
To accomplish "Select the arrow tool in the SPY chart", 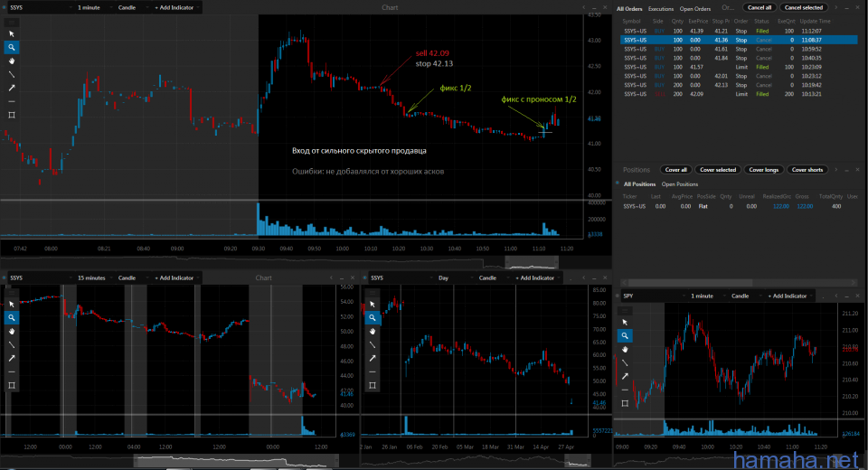I will click(625, 376).
